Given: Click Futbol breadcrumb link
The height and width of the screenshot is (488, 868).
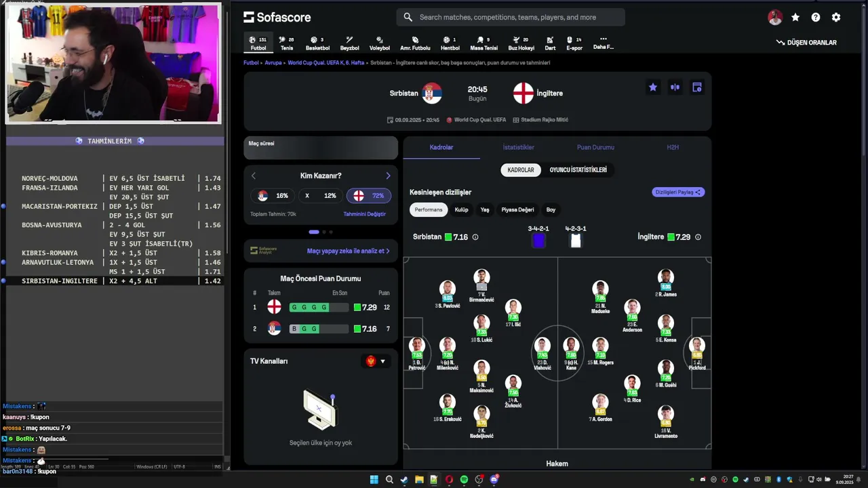Looking at the screenshot, I should [x=251, y=63].
